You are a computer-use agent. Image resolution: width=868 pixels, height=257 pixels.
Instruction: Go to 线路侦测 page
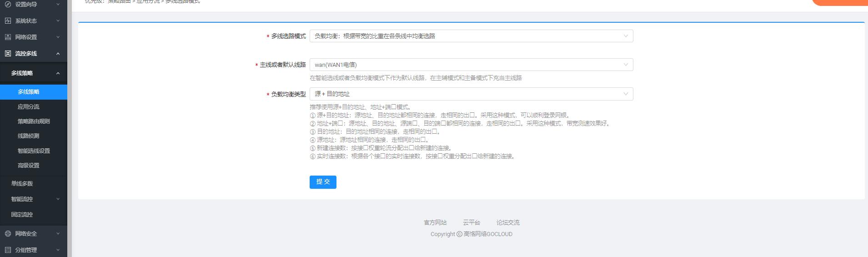(x=29, y=136)
